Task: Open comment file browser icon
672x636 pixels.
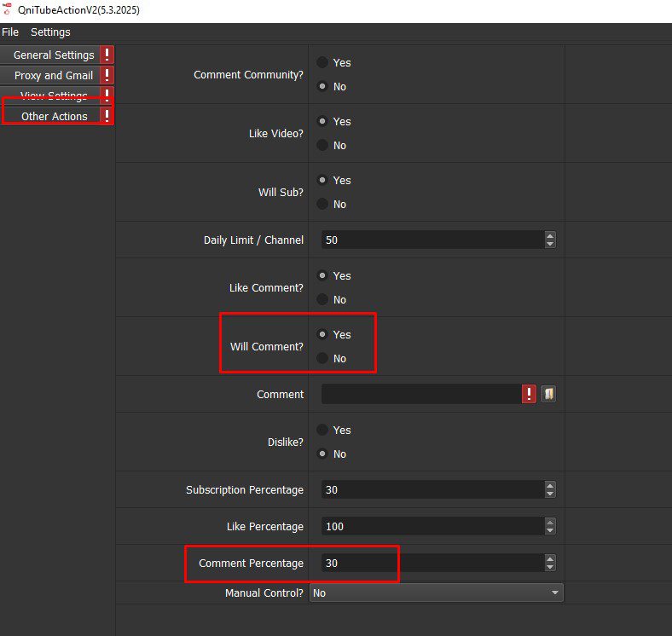Action: [x=548, y=394]
